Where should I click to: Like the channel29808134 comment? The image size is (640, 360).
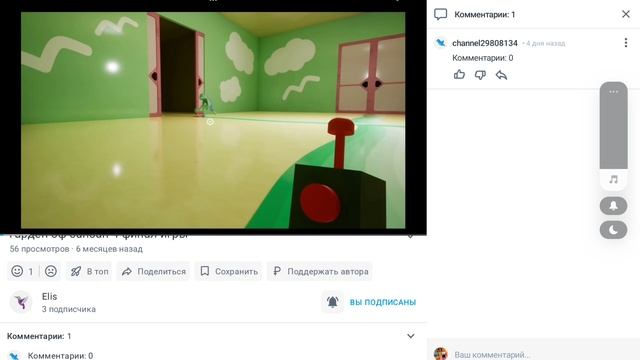coord(459,75)
